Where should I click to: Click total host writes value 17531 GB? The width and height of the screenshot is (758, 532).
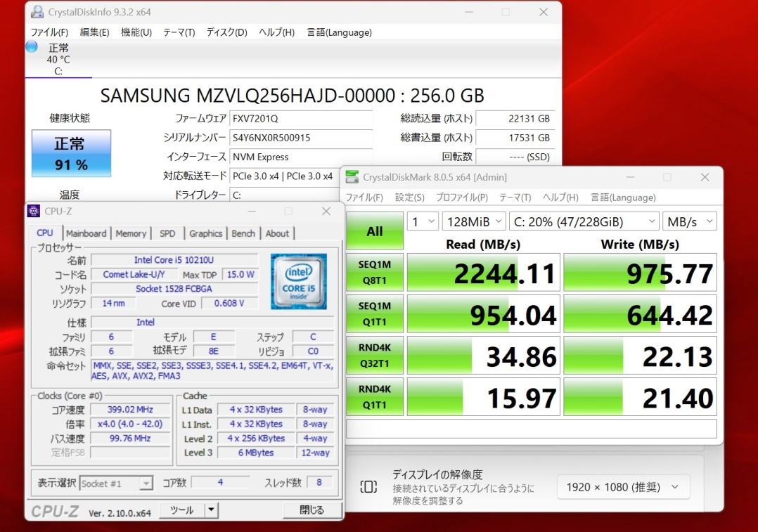[515, 138]
